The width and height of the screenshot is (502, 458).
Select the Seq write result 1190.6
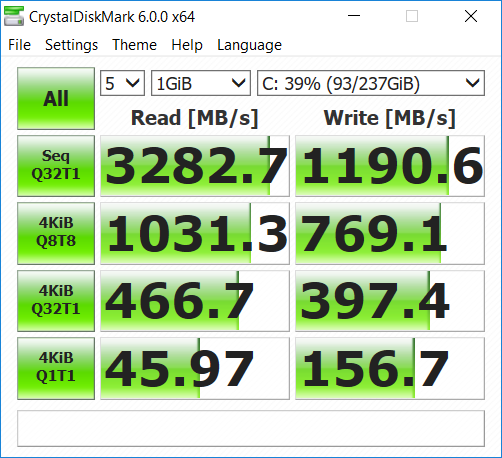coord(390,166)
